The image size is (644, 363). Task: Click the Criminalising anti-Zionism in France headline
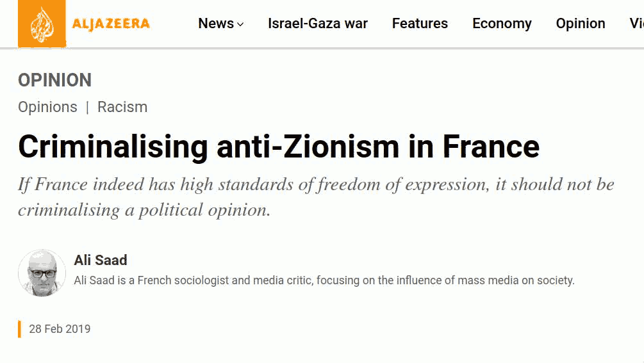click(x=279, y=147)
